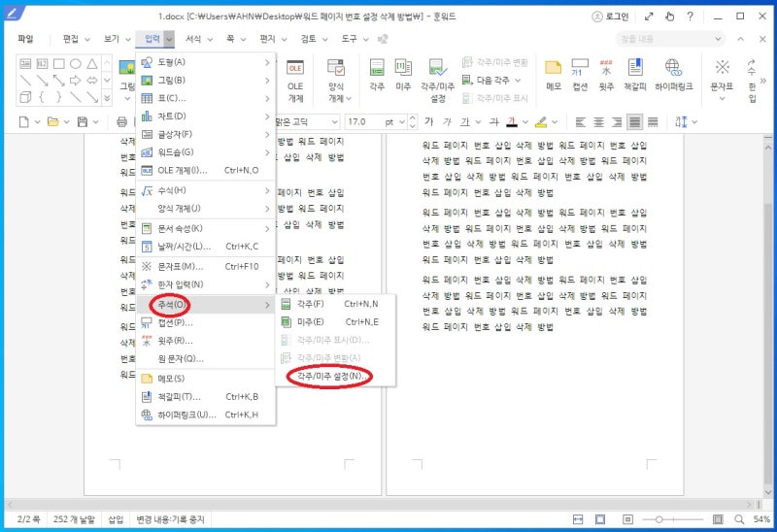
Task: Expand the 도구 menu dropdown arrow
Action: tap(366, 39)
